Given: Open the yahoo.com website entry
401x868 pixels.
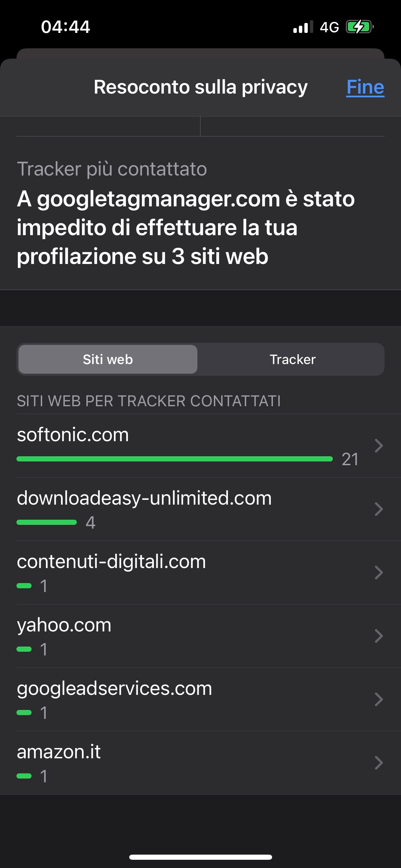Looking at the screenshot, I should pos(64,625).
